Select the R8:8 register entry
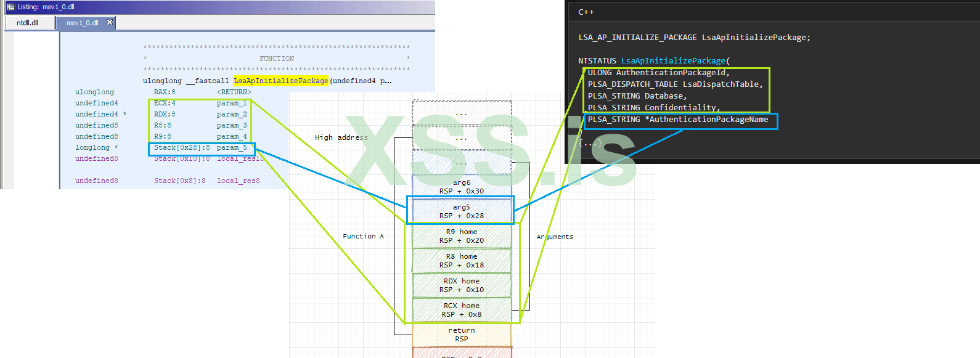Screen dimensions: 980x358 (x=163, y=125)
